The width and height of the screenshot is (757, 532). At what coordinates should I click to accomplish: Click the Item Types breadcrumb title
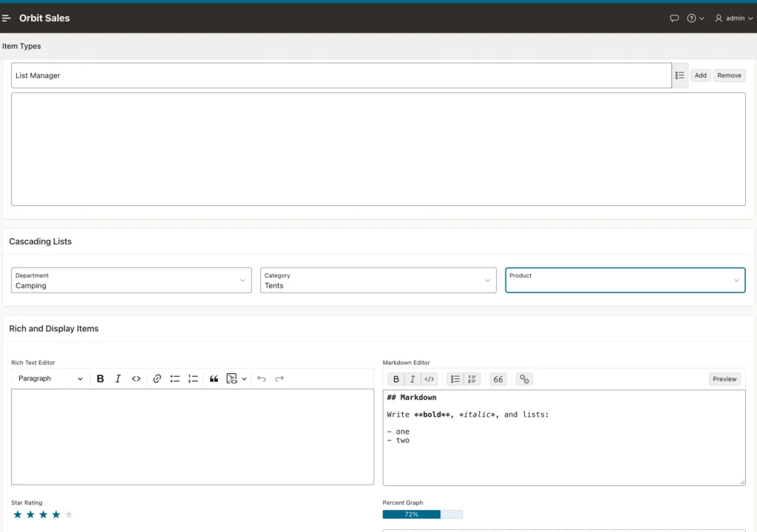pyautogui.click(x=21, y=47)
